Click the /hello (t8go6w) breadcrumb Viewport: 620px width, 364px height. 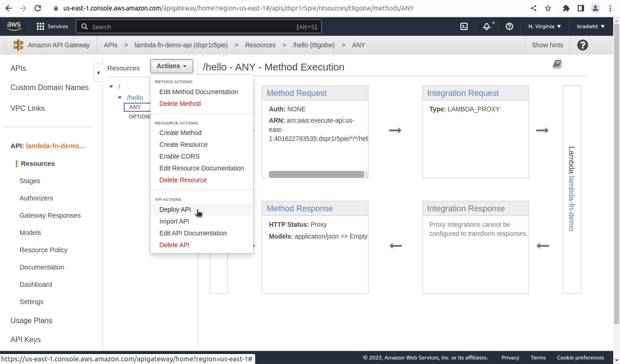coord(314,45)
